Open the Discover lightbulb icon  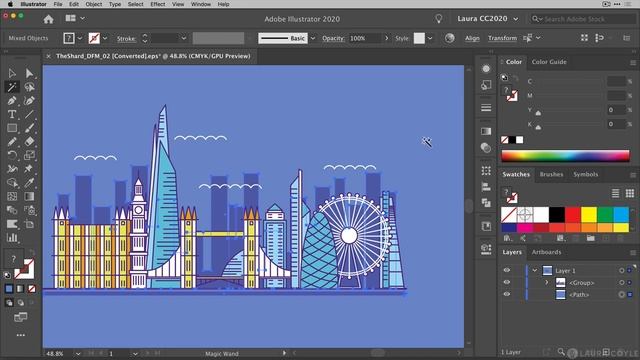pyautogui.click(x=439, y=19)
